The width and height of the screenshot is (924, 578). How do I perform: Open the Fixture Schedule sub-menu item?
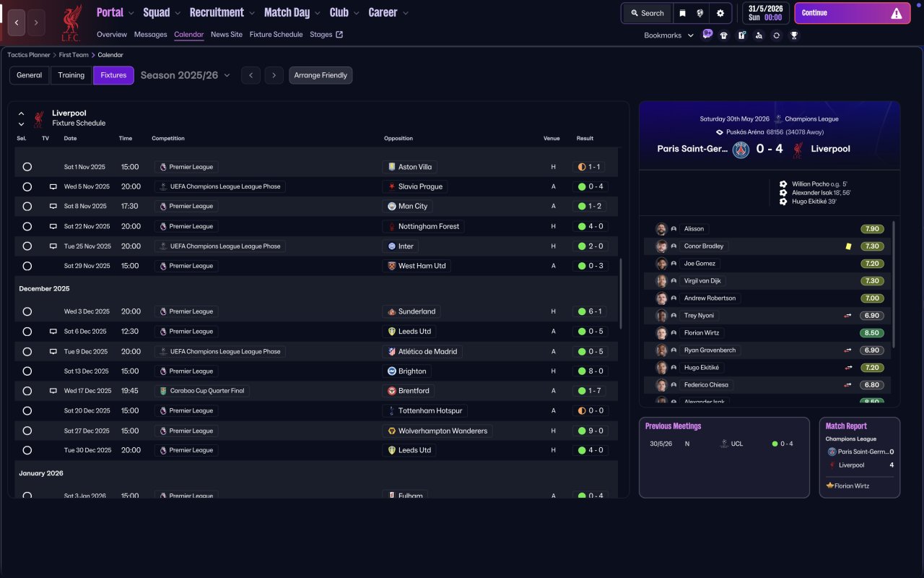click(276, 35)
